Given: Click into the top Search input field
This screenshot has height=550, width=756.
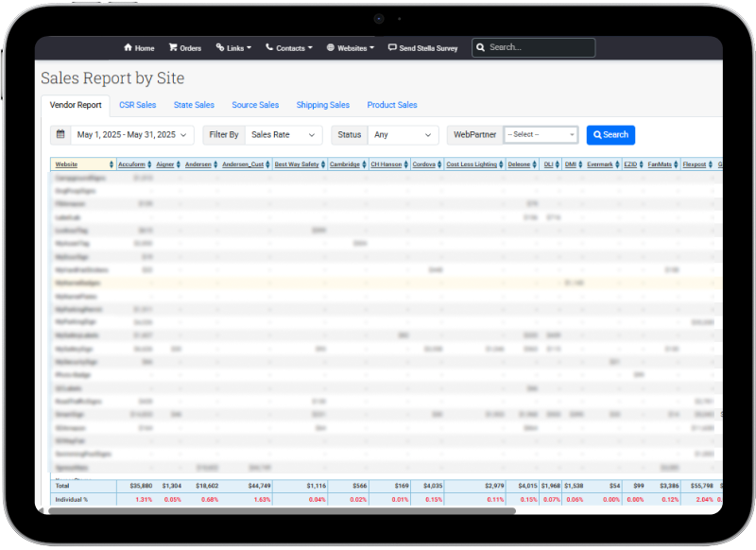Looking at the screenshot, I should click(539, 47).
